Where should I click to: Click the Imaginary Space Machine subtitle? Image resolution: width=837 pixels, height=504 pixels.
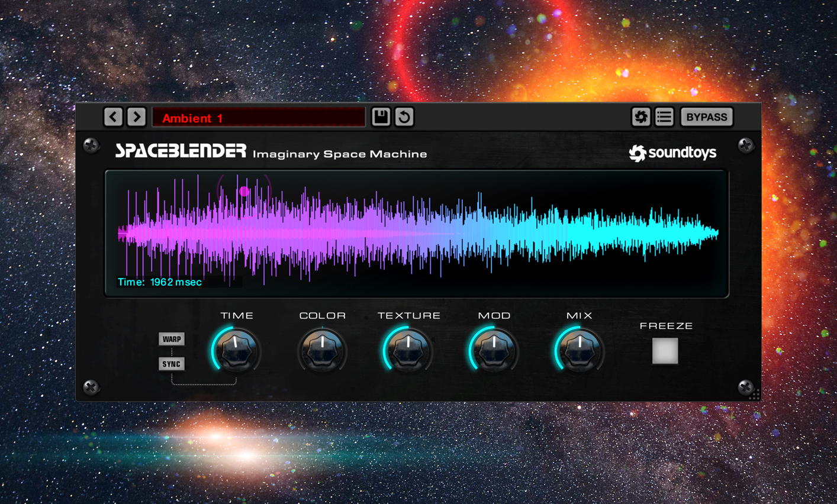[340, 154]
